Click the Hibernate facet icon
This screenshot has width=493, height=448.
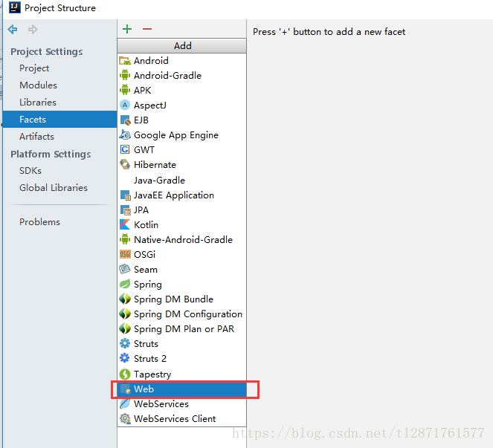(x=125, y=165)
